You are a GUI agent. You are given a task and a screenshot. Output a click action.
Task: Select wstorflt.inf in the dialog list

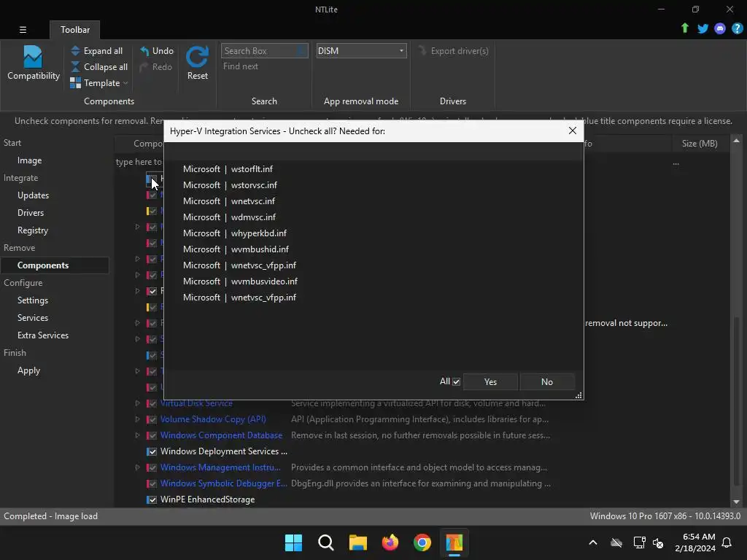[228, 169]
